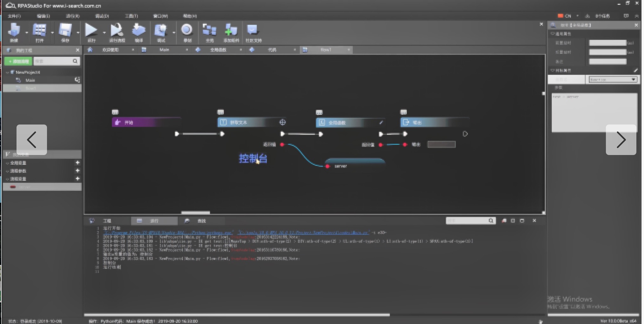Switch to the Main editor tab
This screenshot has height=324, width=644.
click(164, 50)
